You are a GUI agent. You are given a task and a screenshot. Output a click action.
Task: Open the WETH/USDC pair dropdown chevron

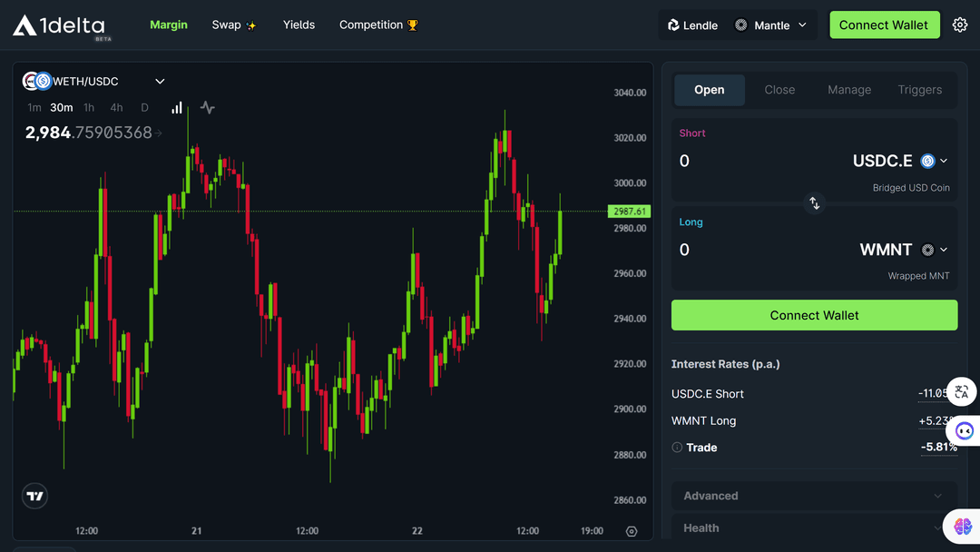click(160, 82)
